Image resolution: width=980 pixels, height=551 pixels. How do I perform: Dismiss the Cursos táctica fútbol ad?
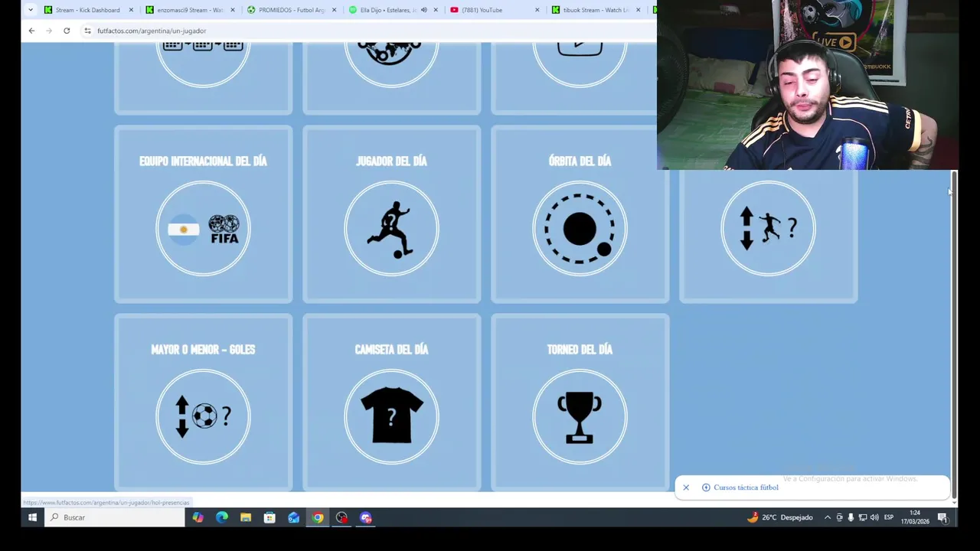tap(686, 487)
